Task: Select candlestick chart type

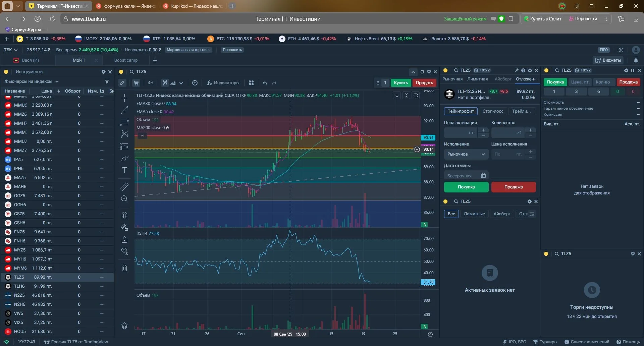Action: click(x=165, y=83)
